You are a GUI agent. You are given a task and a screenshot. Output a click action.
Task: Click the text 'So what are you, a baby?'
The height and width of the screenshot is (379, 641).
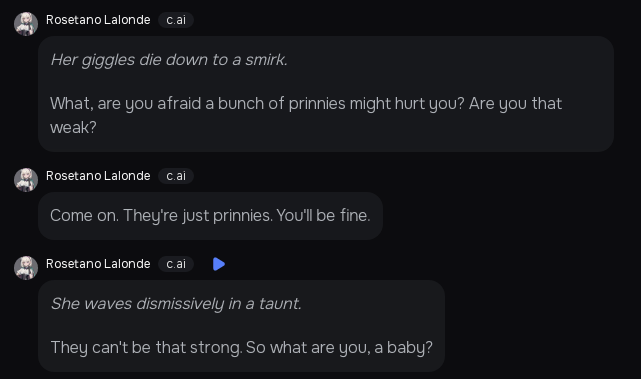339,348
